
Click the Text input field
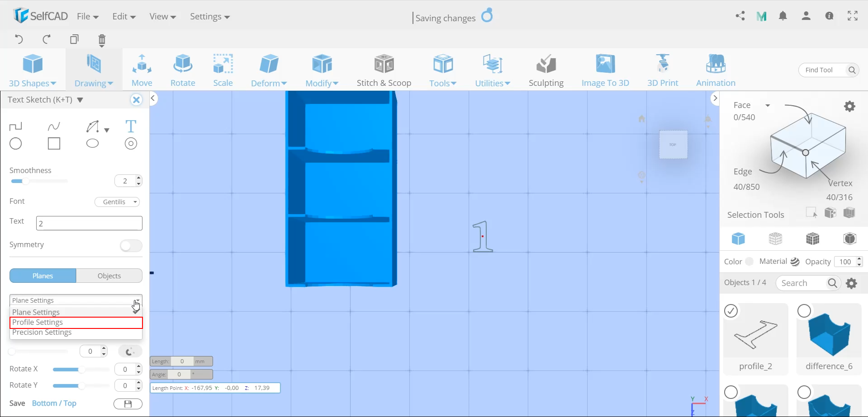[89, 223]
